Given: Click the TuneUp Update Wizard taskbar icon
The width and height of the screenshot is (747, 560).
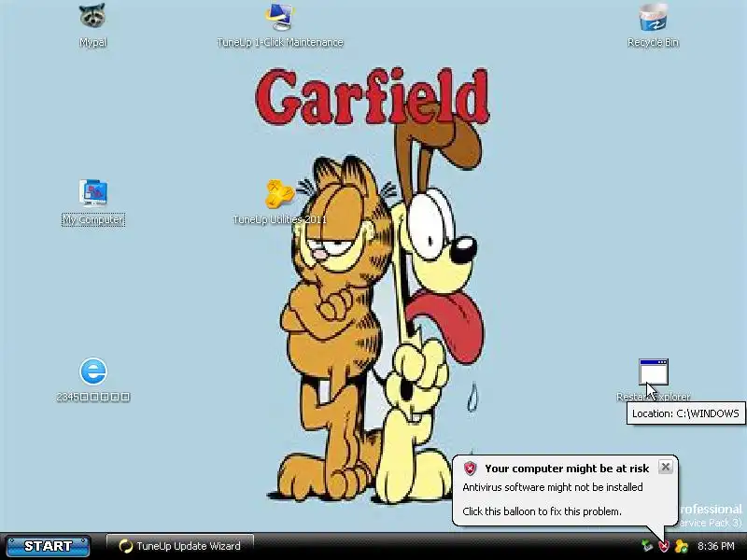Looking at the screenshot, I should click(125, 546).
